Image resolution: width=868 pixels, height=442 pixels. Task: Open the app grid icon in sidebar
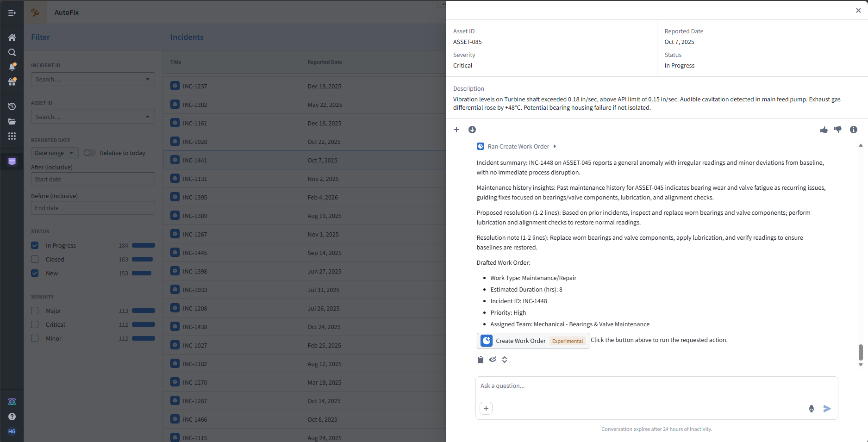pos(12,136)
